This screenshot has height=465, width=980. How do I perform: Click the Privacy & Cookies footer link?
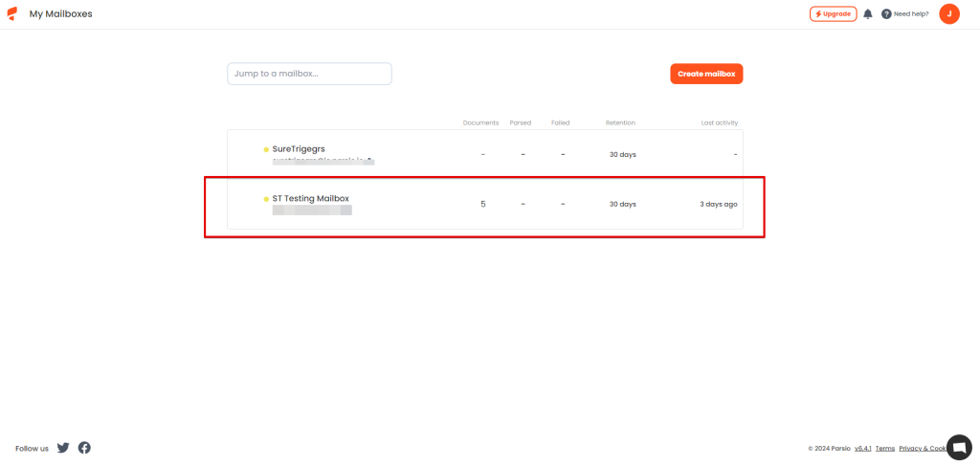(921, 448)
